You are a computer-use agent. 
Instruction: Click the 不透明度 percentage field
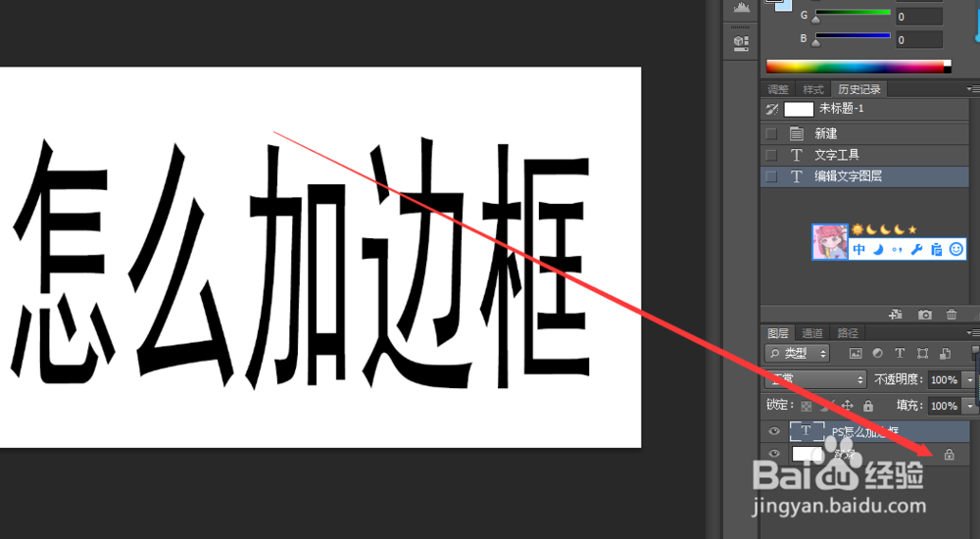click(945, 379)
